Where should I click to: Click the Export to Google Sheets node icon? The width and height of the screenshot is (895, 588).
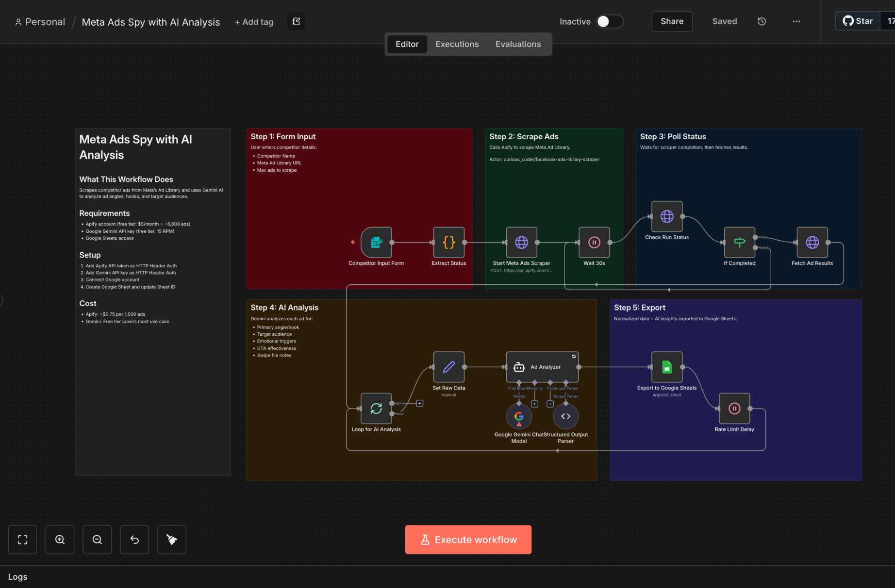(x=666, y=367)
